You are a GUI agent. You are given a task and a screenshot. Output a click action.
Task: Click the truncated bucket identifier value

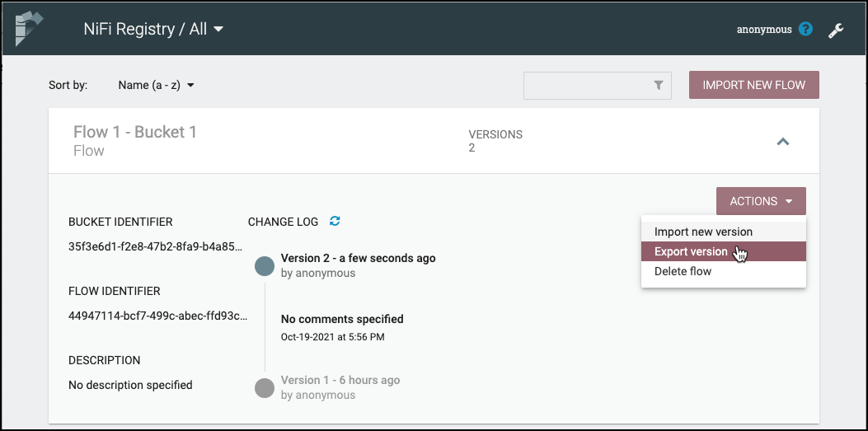155,246
